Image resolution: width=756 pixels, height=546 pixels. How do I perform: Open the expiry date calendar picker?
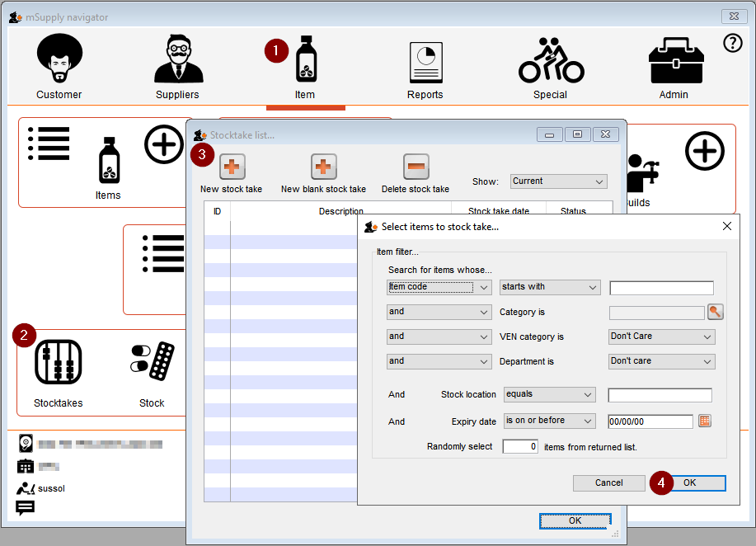pyautogui.click(x=705, y=421)
